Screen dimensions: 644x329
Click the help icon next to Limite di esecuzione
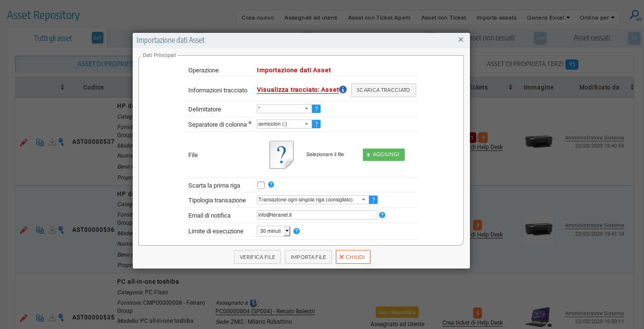coord(296,231)
